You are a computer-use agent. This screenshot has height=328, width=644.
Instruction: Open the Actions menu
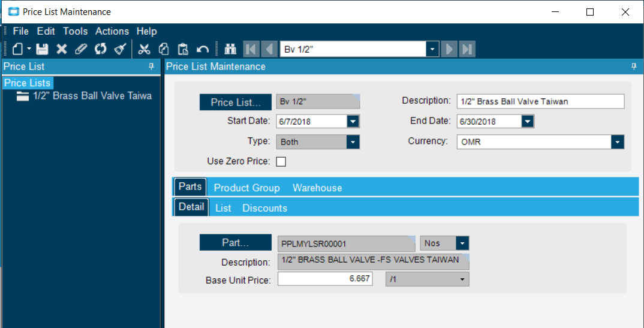[112, 31]
